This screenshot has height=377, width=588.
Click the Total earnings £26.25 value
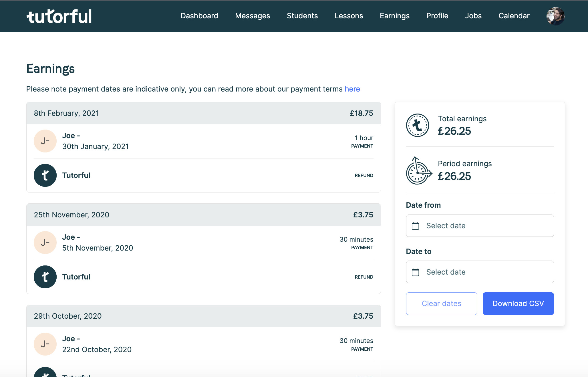(454, 131)
